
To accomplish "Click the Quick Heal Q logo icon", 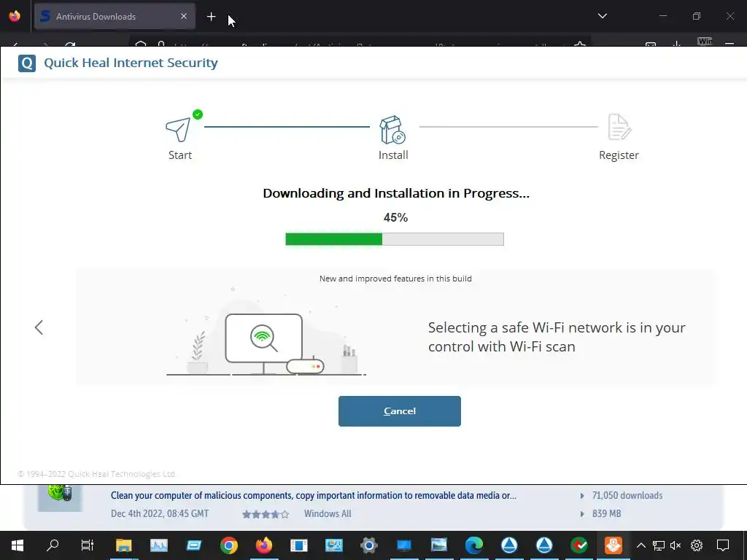I will (x=27, y=63).
